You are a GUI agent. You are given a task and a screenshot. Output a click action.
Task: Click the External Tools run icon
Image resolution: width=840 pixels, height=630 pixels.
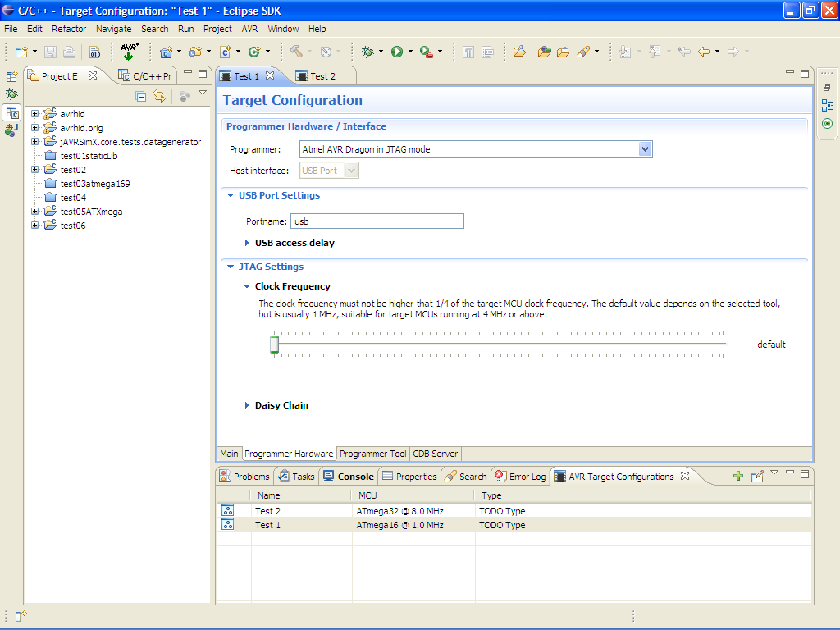click(x=427, y=52)
